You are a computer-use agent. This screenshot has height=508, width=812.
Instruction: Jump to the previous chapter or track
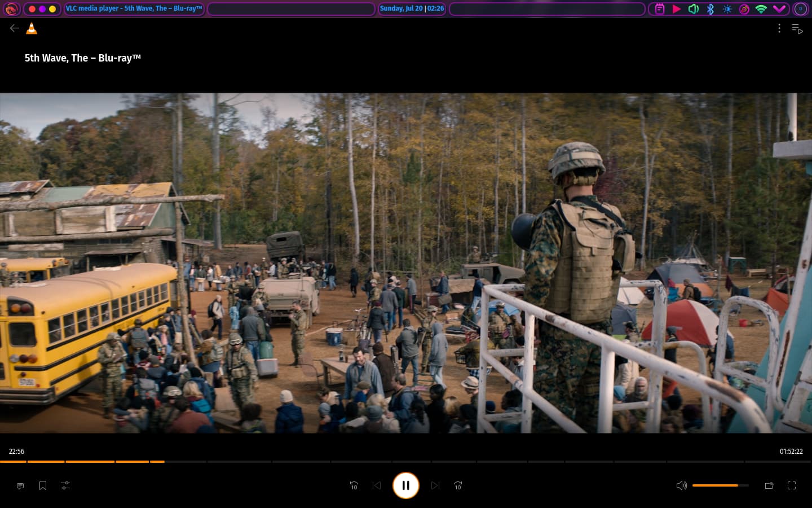click(x=377, y=485)
